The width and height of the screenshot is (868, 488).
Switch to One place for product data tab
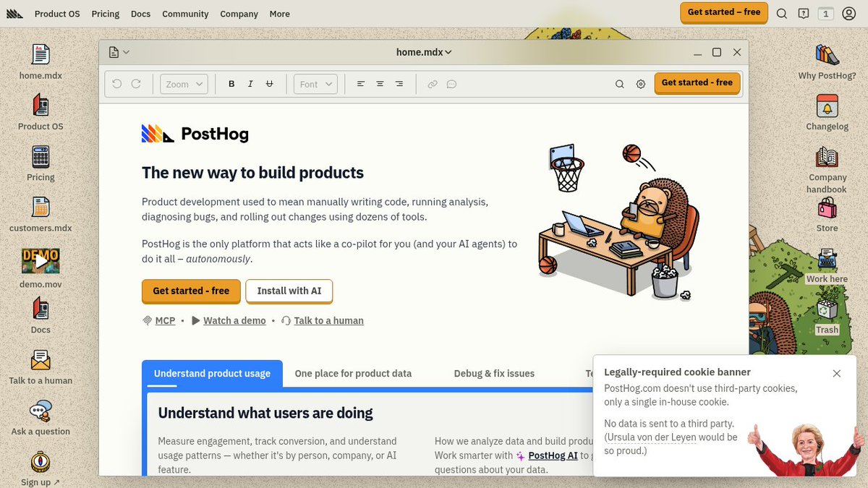pyautogui.click(x=353, y=374)
